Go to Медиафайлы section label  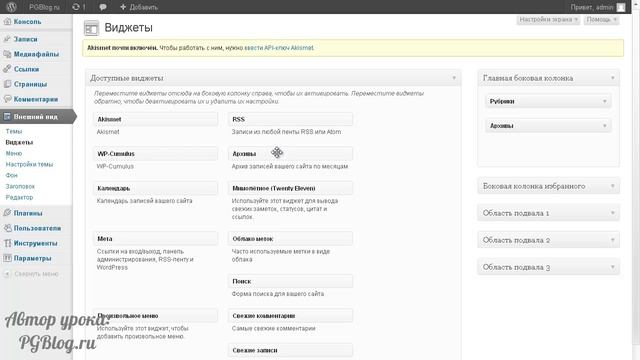[36, 54]
